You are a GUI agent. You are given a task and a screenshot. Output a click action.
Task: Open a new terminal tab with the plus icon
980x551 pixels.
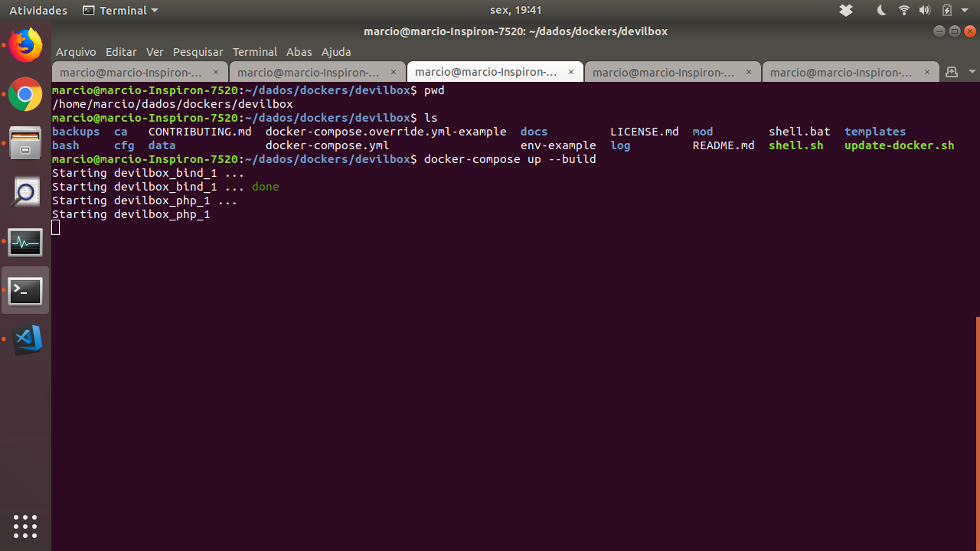click(x=951, y=71)
